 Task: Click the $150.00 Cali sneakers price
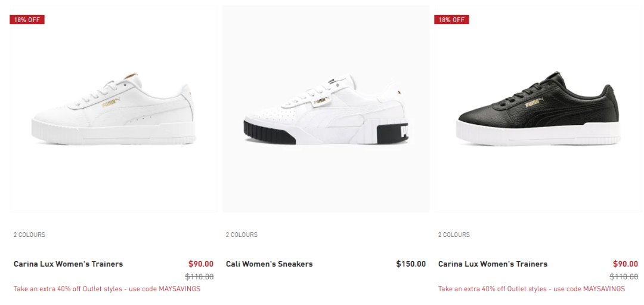(x=411, y=264)
